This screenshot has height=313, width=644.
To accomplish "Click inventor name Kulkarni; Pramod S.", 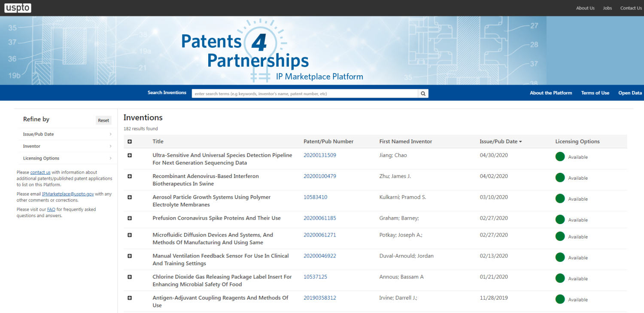I will tap(403, 197).
